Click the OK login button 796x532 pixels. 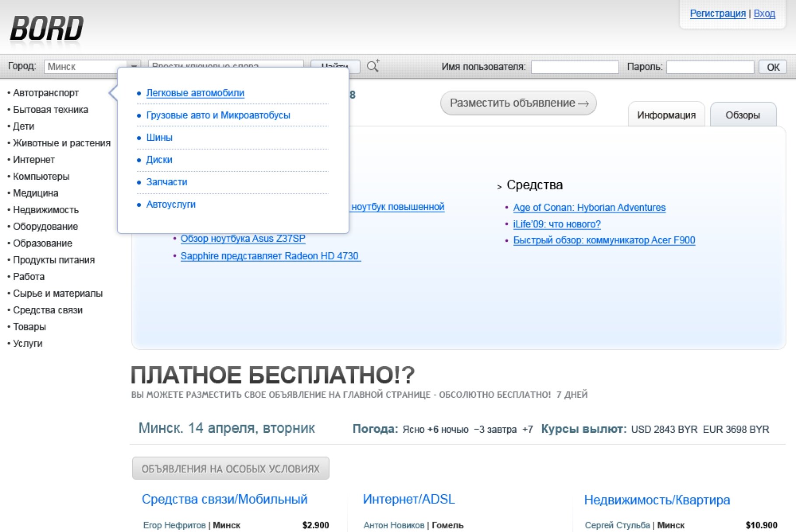point(773,67)
